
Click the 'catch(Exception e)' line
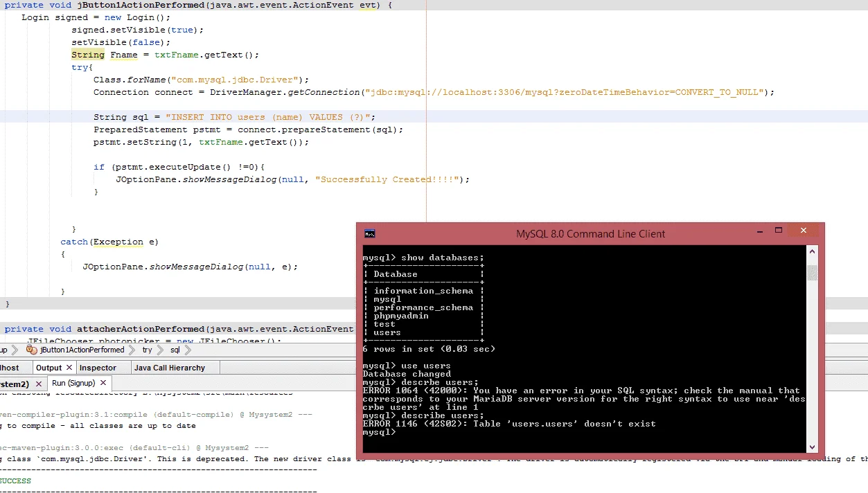tap(109, 242)
